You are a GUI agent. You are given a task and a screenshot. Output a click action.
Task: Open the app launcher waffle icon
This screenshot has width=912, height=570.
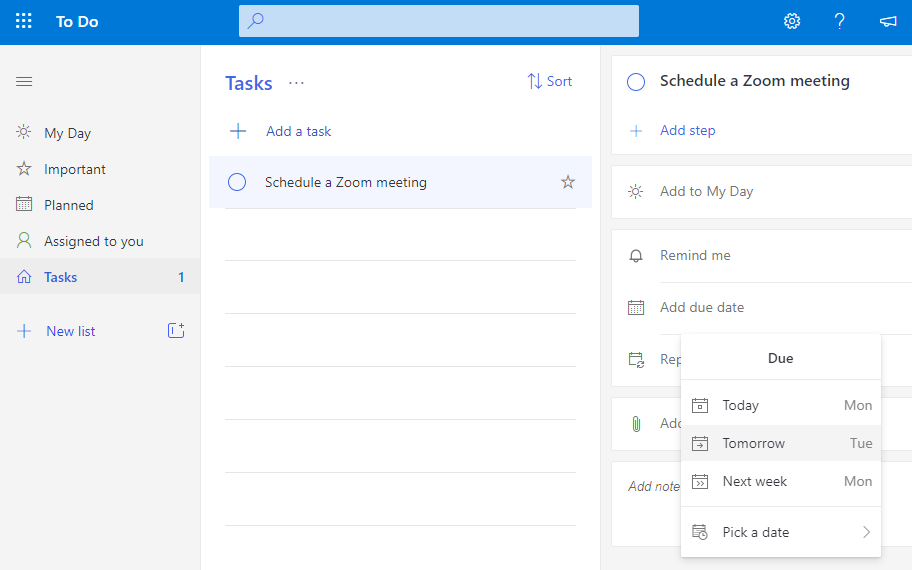click(x=23, y=21)
